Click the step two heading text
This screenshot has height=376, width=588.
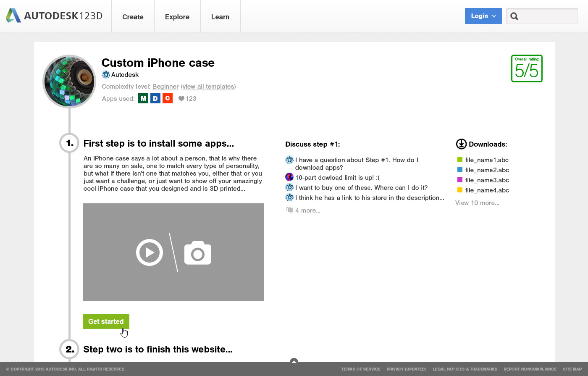(x=158, y=350)
